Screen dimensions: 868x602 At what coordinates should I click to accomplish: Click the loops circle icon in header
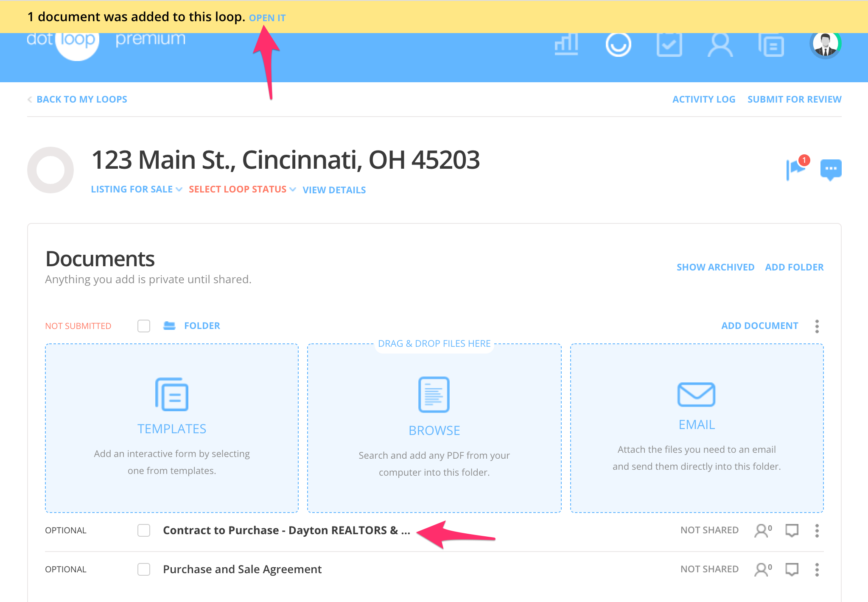618,45
